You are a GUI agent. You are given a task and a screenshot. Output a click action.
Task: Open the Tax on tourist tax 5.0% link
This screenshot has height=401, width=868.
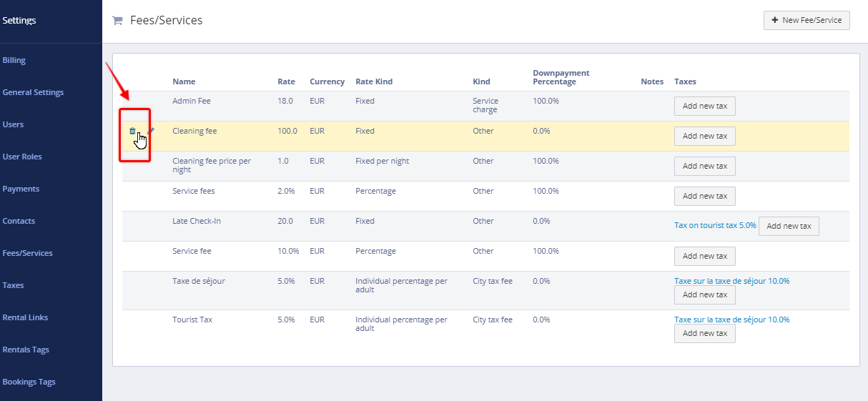(x=714, y=225)
